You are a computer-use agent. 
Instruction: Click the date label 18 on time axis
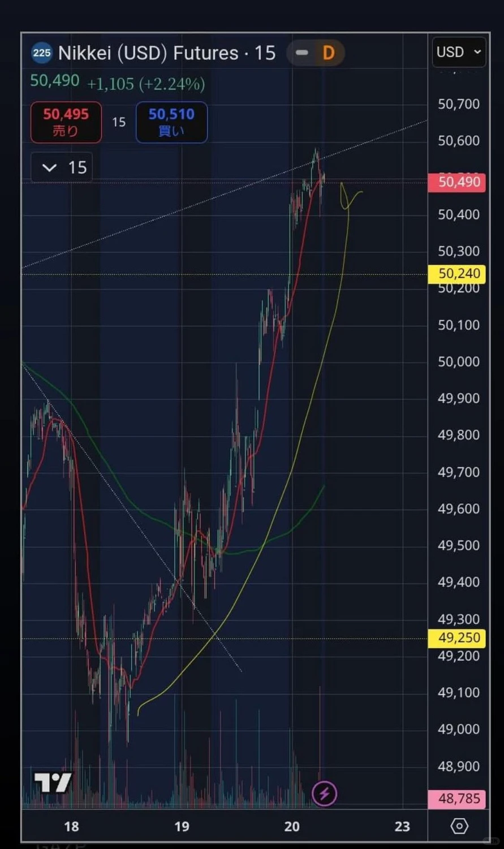click(x=71, y=826)
